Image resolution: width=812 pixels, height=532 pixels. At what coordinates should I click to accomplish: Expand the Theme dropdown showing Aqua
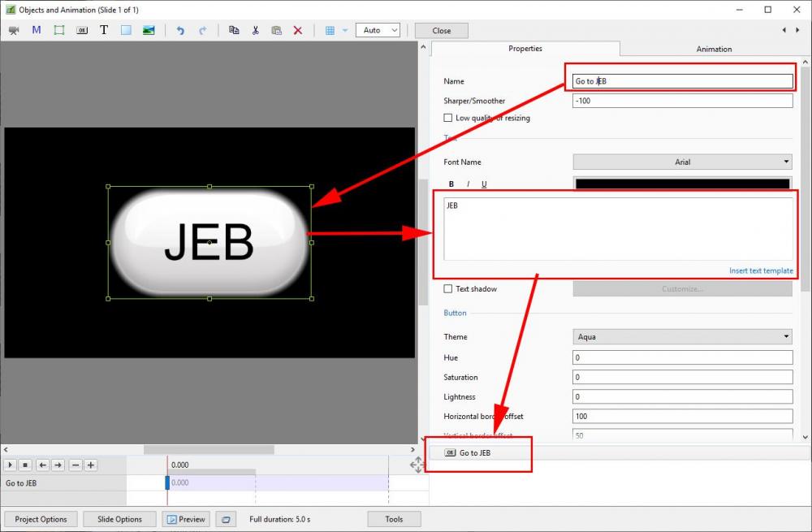682,336
